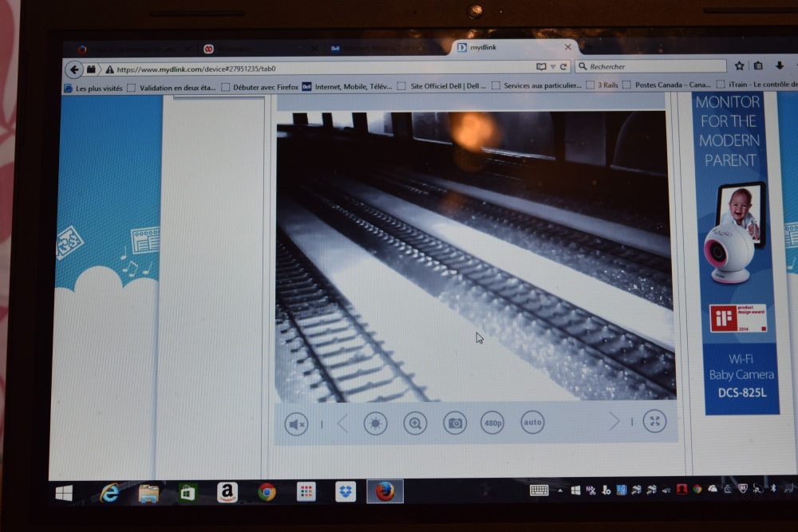This screenshot has width=798, height=532.
Task: Reload the page with the refresh icon
Action: pyautogui.click(x=563, y=67)
